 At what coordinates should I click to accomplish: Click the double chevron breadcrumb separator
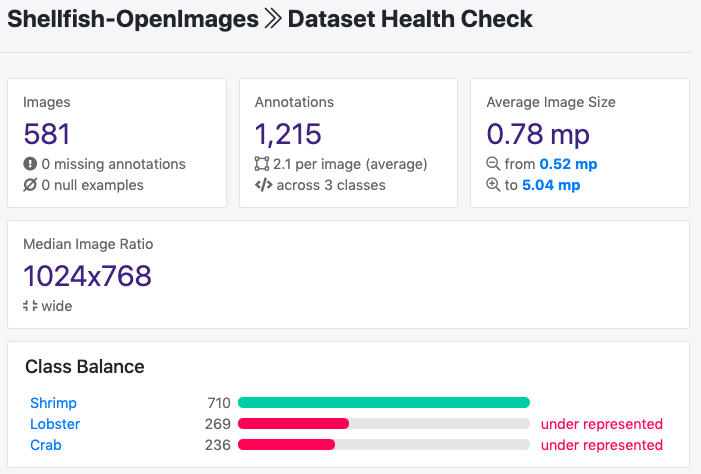click(x=273, y=19)
